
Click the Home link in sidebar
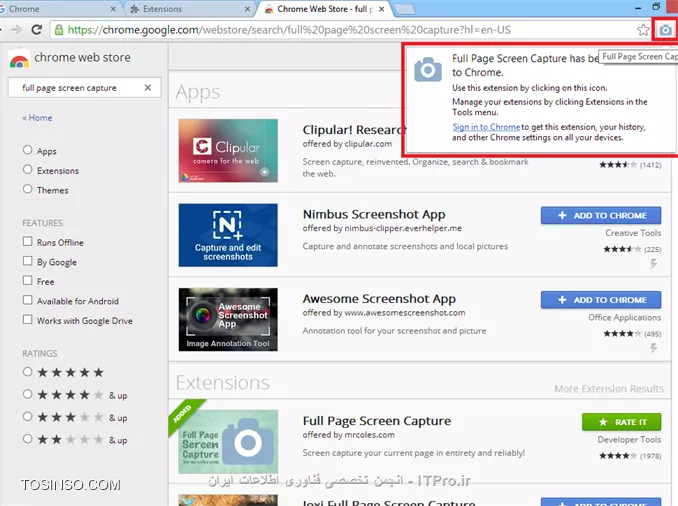coord(38,118)
